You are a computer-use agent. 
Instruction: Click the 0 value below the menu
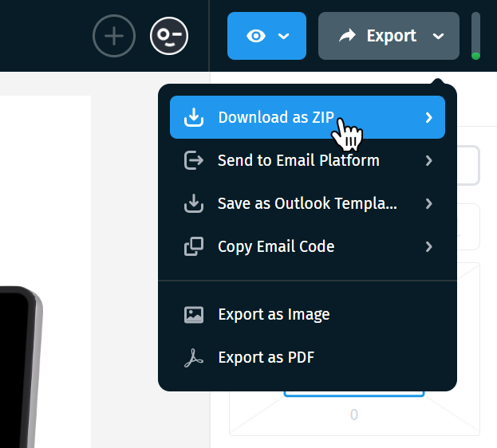pyautogui.click(x=354, y=415)
